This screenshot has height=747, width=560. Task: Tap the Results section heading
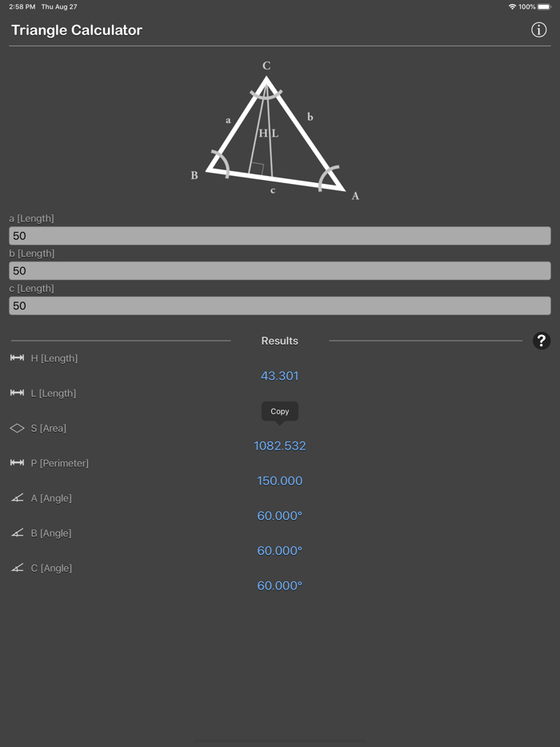(x=280, y=341)
